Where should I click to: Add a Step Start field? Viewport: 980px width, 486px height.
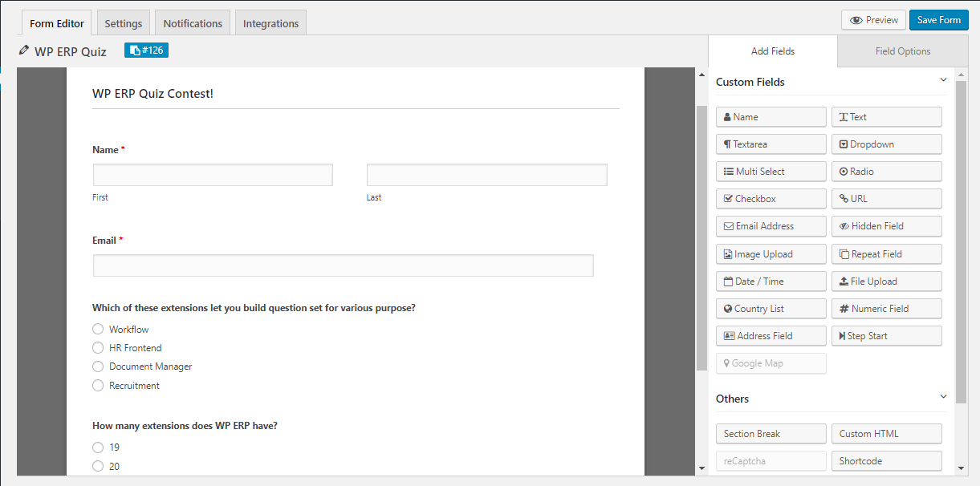point(886,336)
